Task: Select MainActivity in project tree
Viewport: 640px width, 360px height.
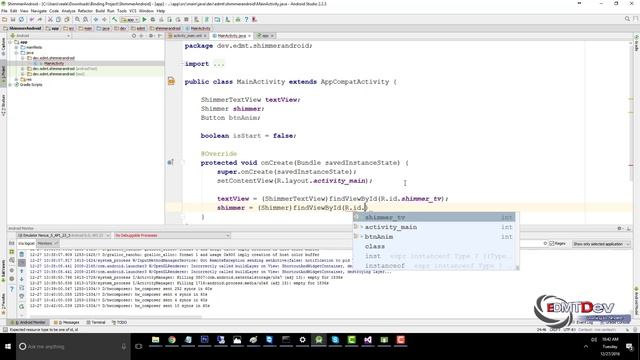Action: point(54,63)
